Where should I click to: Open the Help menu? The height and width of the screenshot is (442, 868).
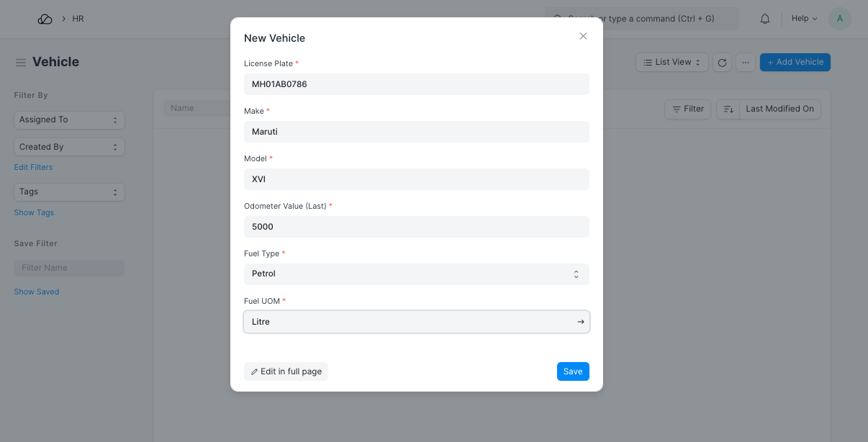(x=804, y=19)
